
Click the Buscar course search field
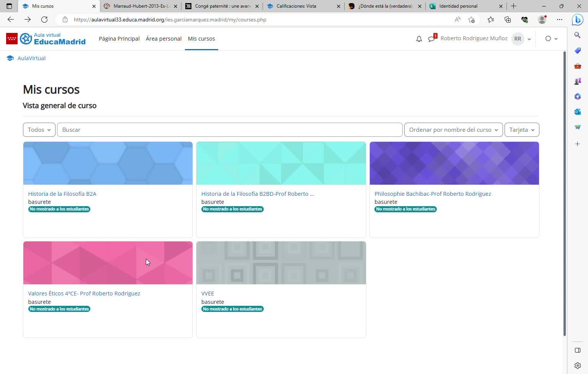[x=230, y=130]
